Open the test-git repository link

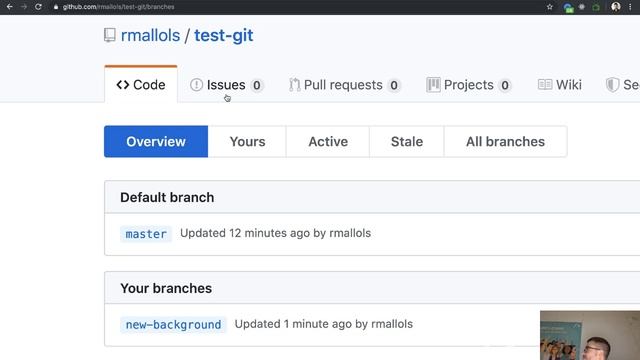tap(224, 36)
